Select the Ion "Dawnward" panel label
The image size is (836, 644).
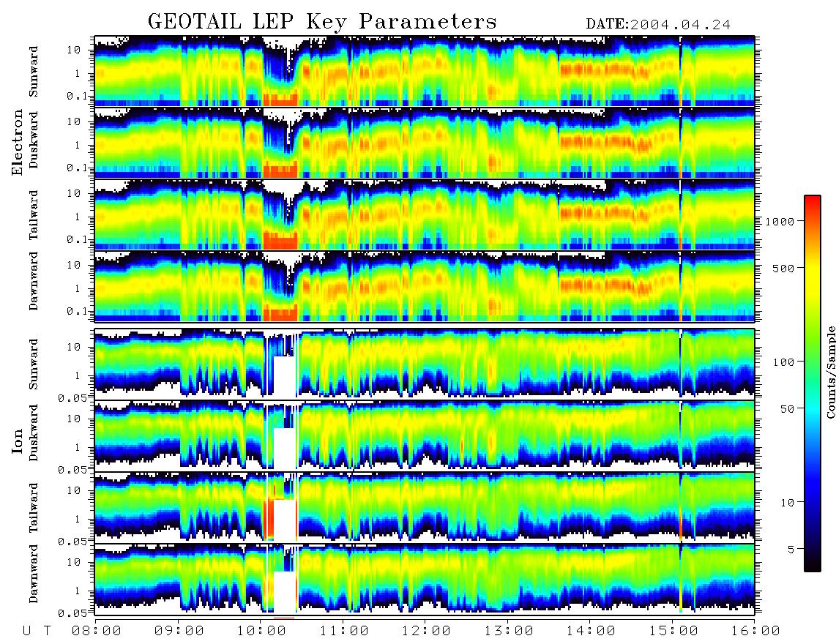point(34,574)
